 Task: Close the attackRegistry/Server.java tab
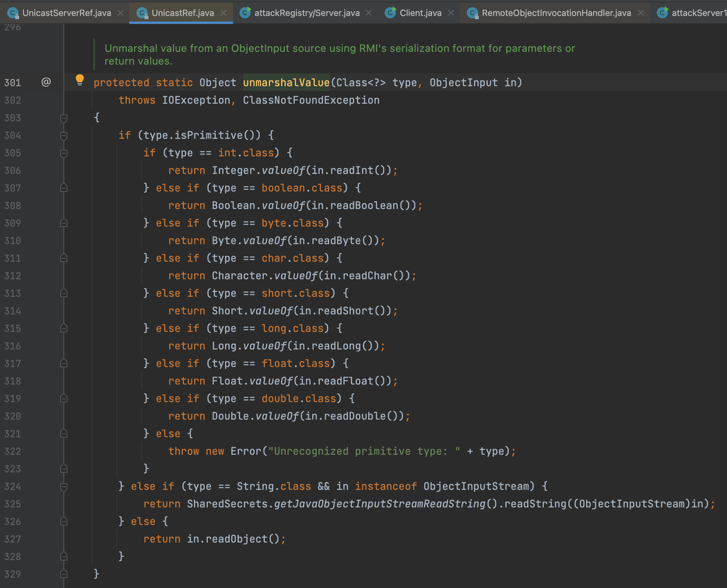click(x=369, y=13)
